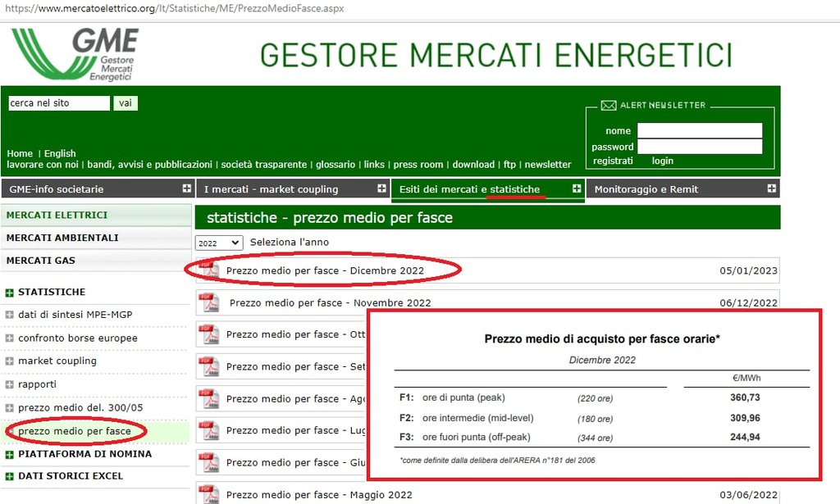
Task: Open Prezzo medio per fasce - Novembre 2022
Action: [x=330, y=303]
